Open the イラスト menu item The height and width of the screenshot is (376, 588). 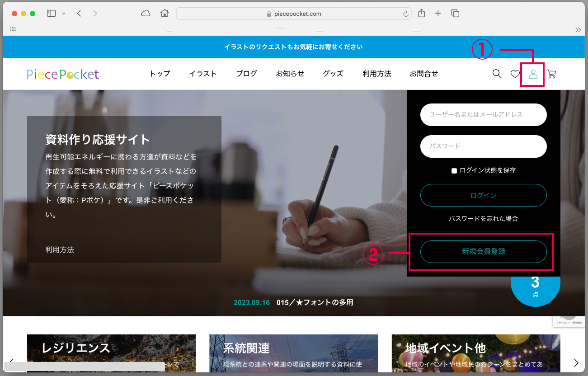[203, 74]
